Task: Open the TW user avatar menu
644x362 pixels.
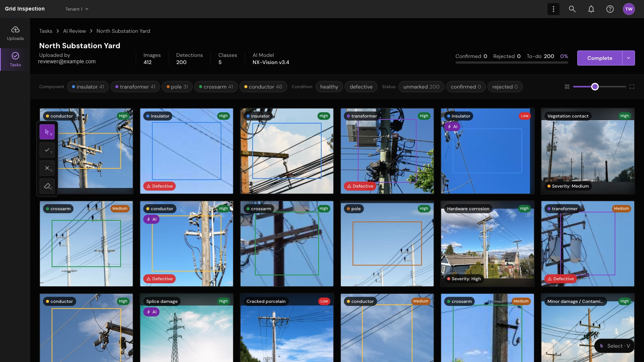Action: click(629, 9)
